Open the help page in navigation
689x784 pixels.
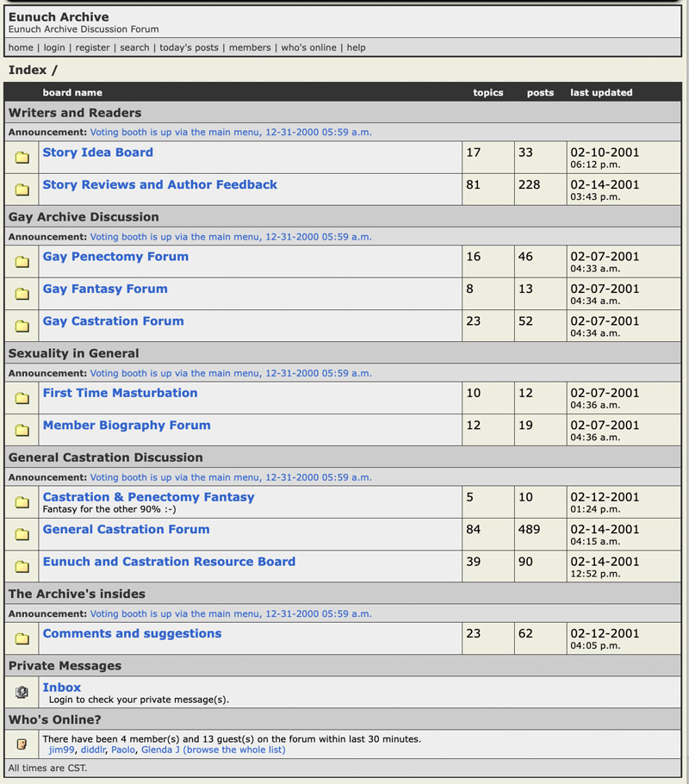[x=356, y=47]
